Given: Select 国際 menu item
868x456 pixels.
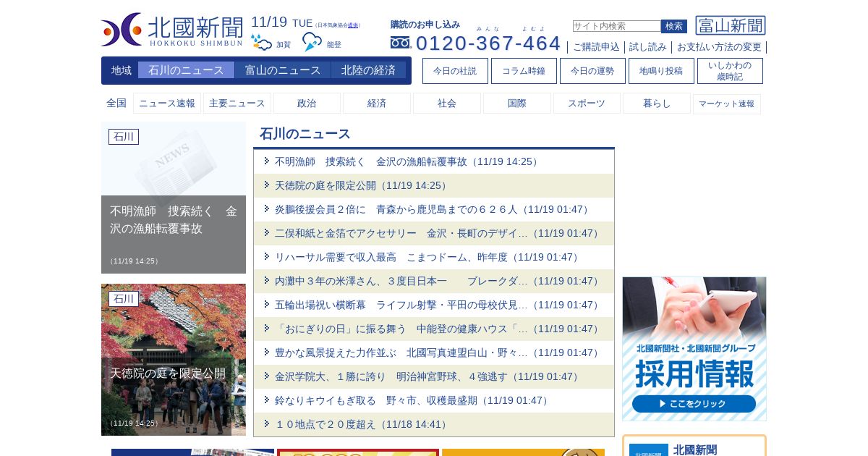Looking at the screenshot, I should tap(517, 104).
